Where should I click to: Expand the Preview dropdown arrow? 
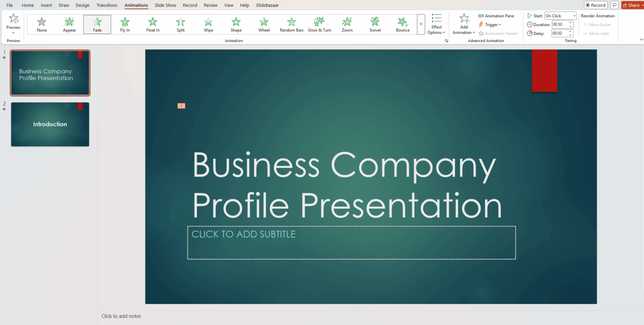coord(13,32)
